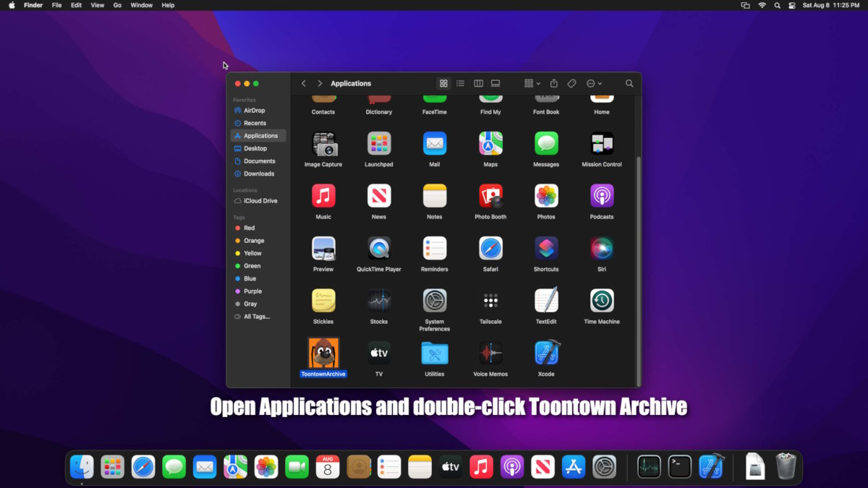Select the Image Capture app icon
868x488 pixels.
click(323, 143)
